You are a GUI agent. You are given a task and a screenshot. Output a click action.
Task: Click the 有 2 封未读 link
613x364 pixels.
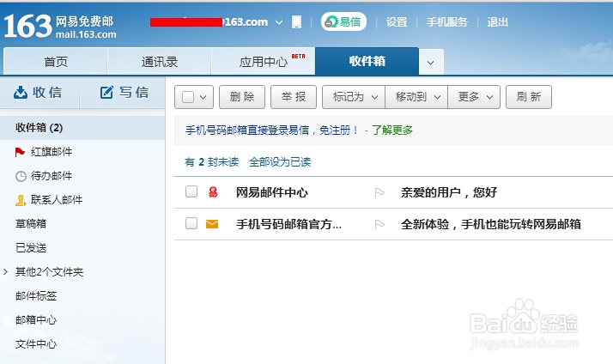(x=211, y=162)
